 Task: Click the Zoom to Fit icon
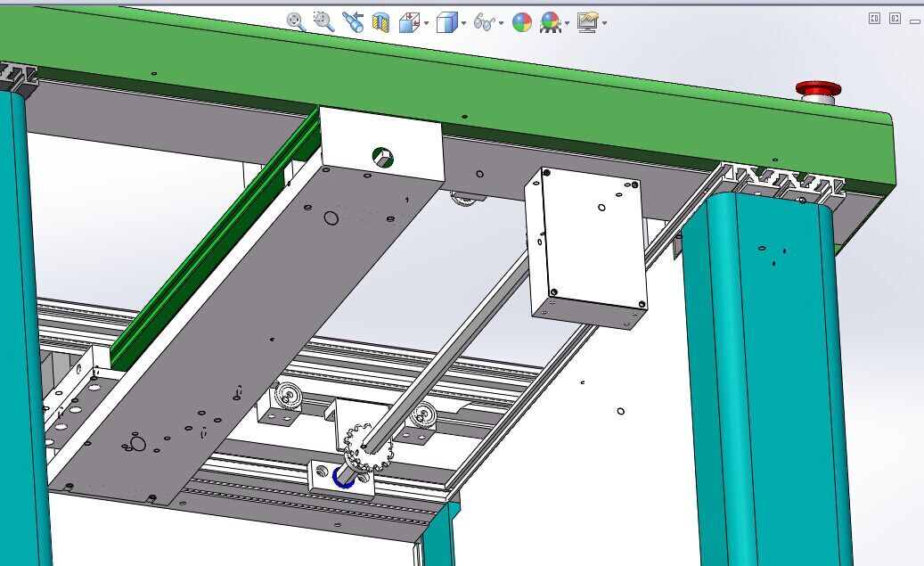296,22
